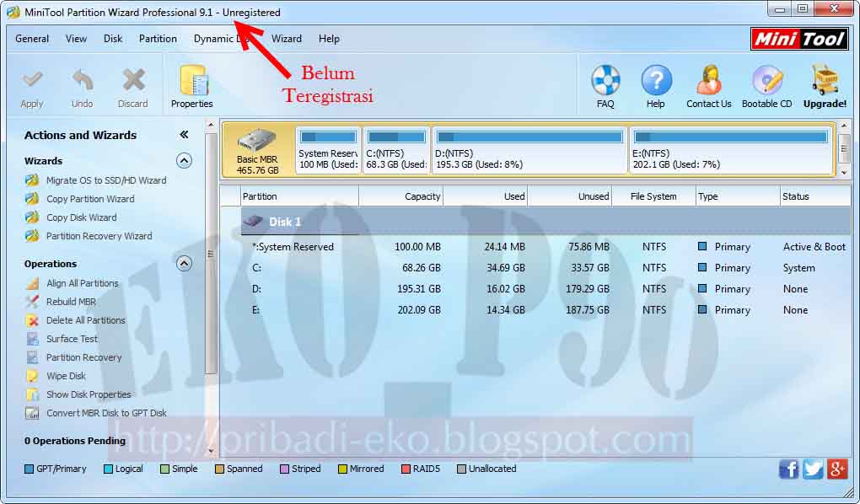The height and width of the screenshot is (504, 860).
Task: Select Align All Partitions operation
Action: 83,283
